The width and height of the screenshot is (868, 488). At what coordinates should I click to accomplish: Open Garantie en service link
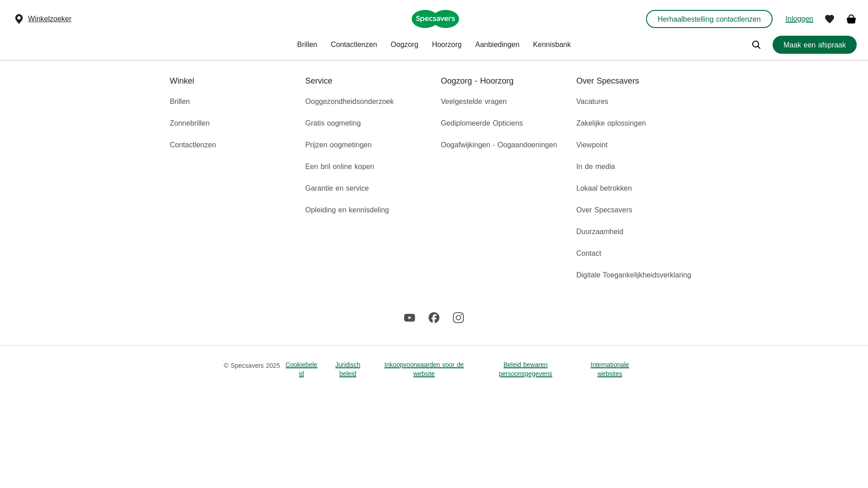(337, 188)
